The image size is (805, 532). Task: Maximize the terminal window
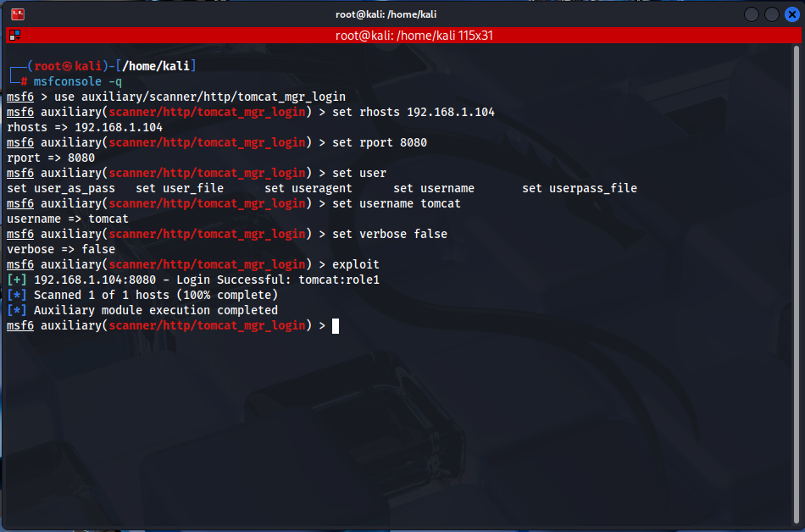[772, 14]
